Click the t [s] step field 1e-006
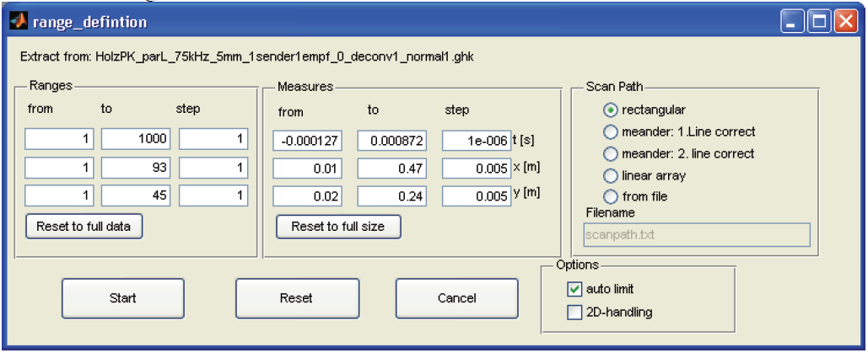This screenshot has height=353, width=868. pos(476,141)
